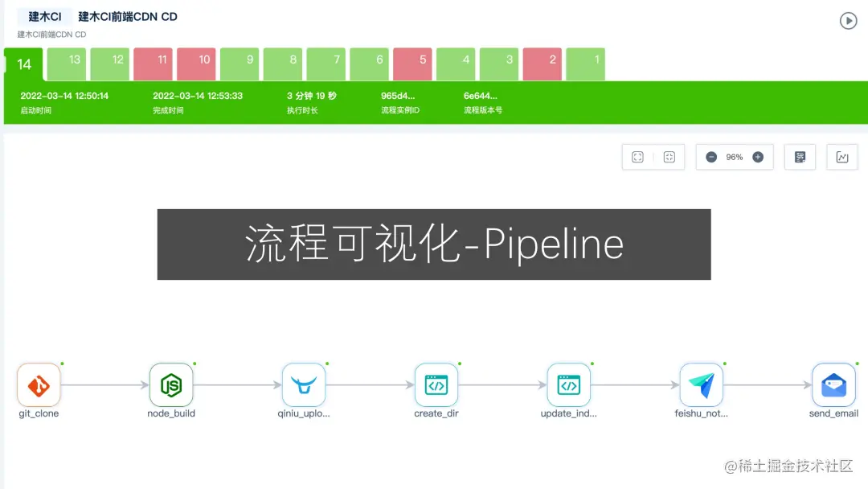Click the 建木CI前端CDN CD subtitle text

(x=51, y=35)
